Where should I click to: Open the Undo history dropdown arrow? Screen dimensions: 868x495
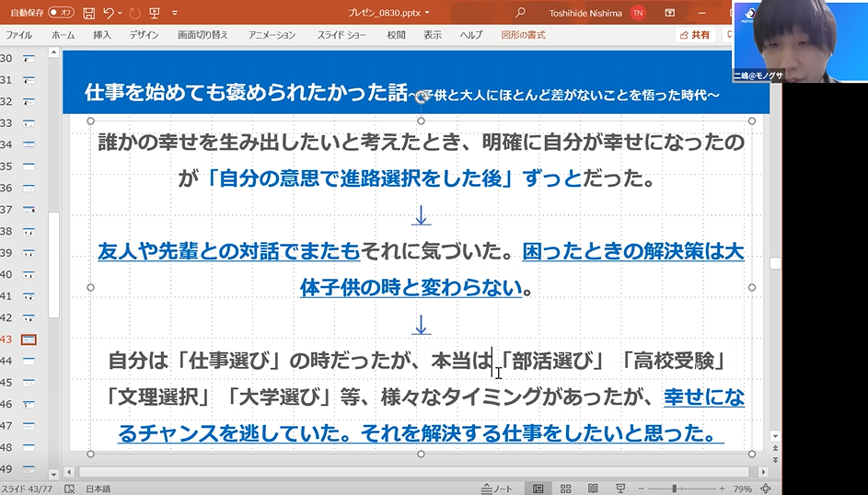(121, 13)
